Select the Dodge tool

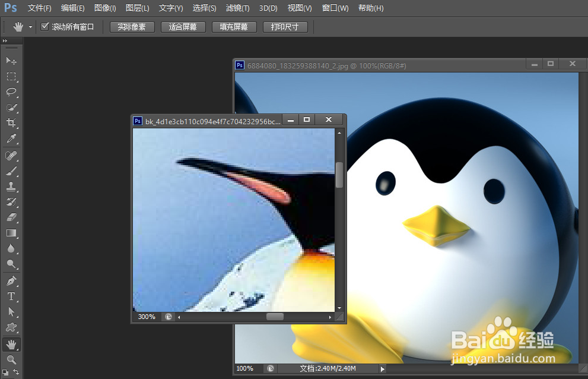click(x=11, y=264)
